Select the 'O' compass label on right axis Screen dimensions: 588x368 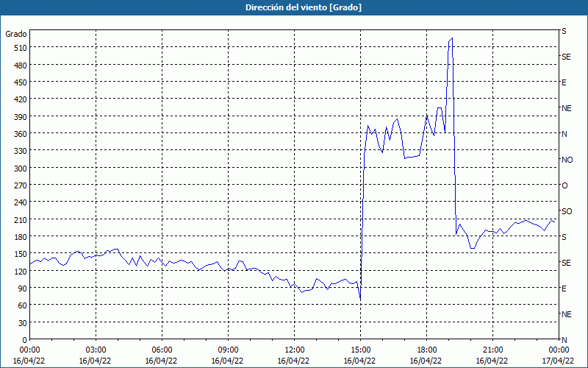[x=564, y=186]
